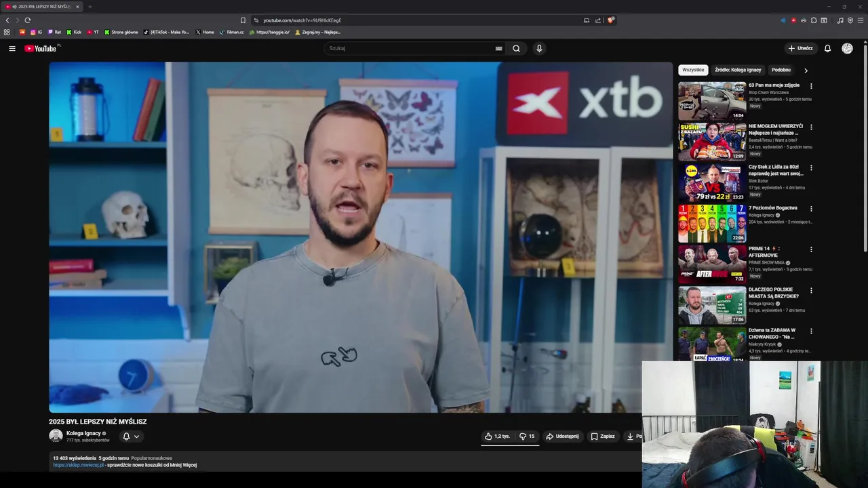
Task: Bookmark this page with bookmark icon
Action: (243, 20)
